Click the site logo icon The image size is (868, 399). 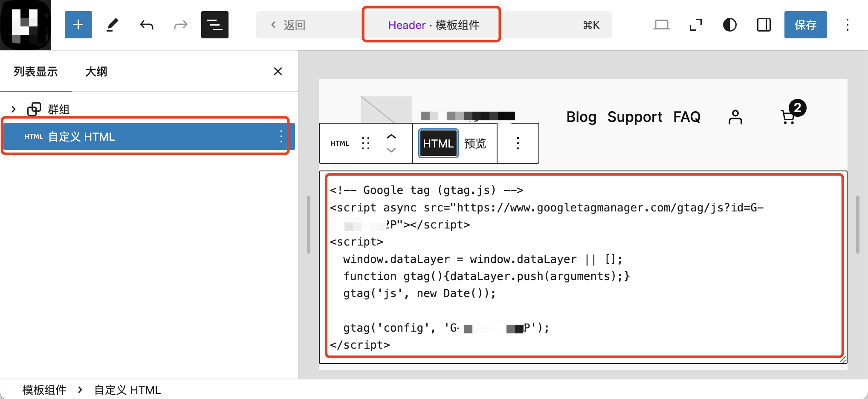26,25
